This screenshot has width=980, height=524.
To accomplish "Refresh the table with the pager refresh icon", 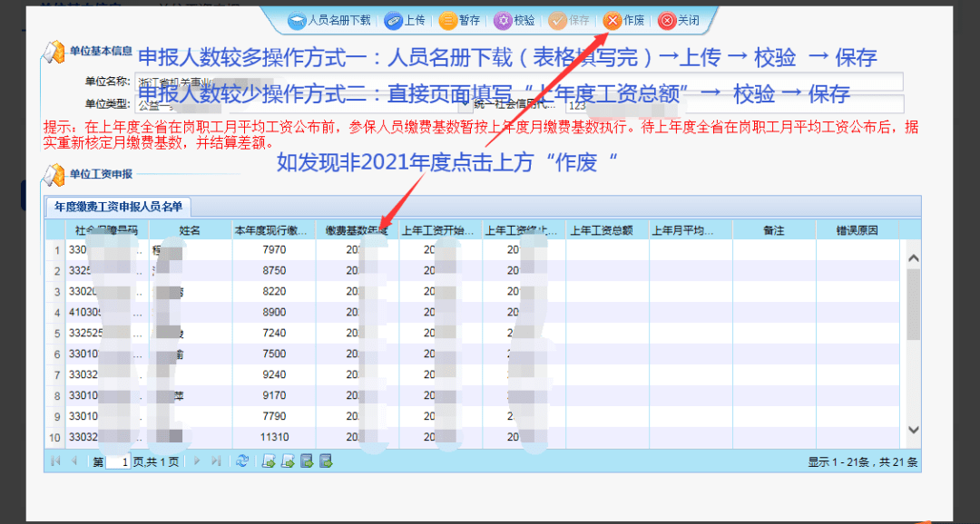I will pyautogui.click(x=242, y=461).
